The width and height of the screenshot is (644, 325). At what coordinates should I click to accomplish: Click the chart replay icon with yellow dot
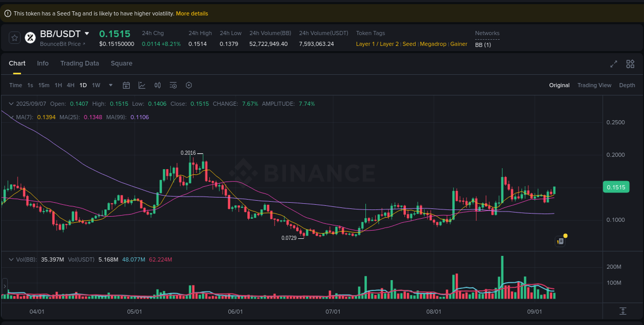coord(560,241)
